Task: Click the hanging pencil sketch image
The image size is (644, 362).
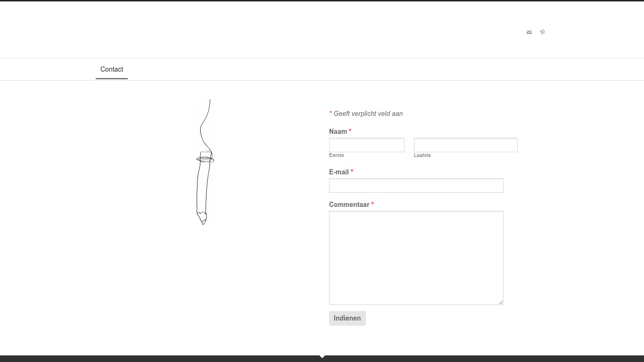Action: 204,163
